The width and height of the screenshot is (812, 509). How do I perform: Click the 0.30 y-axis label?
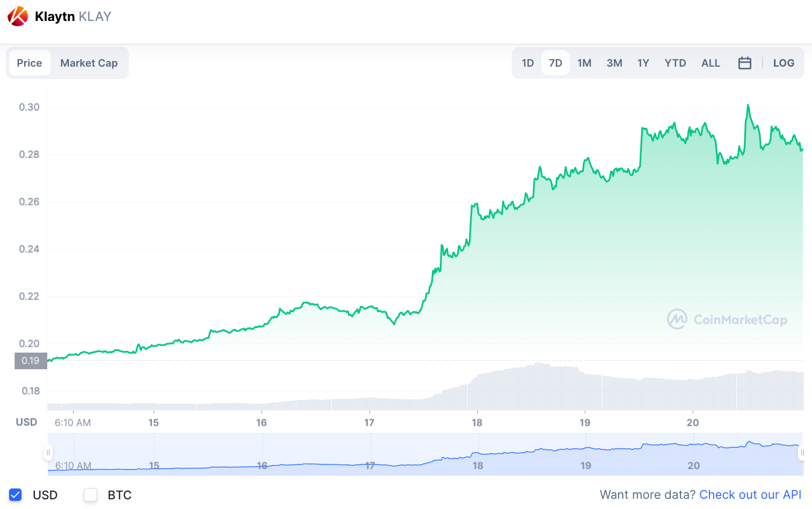[29, 107]
